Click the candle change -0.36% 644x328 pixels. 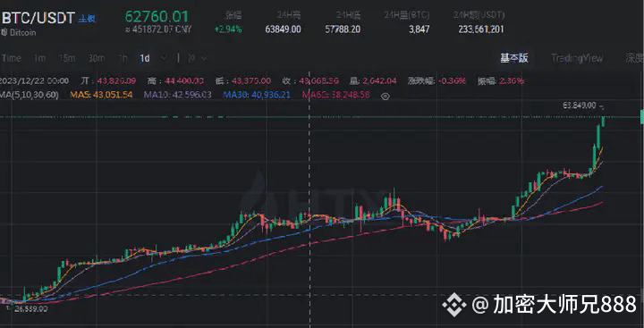[x=452, y=80]
